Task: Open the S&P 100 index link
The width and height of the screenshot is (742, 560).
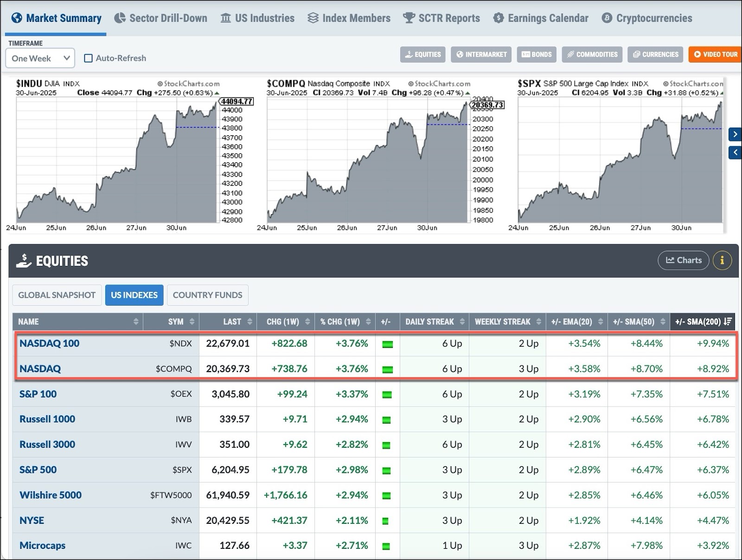Action: click(38, 394)
